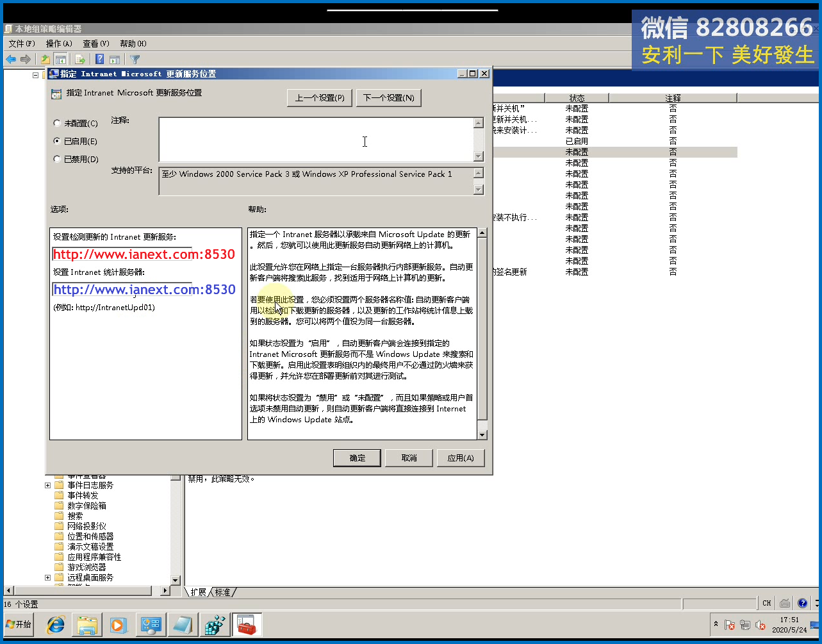The height and width of the screenshot is (644, 822).
Task: Click the network tray icon
Action: [745, 625]
